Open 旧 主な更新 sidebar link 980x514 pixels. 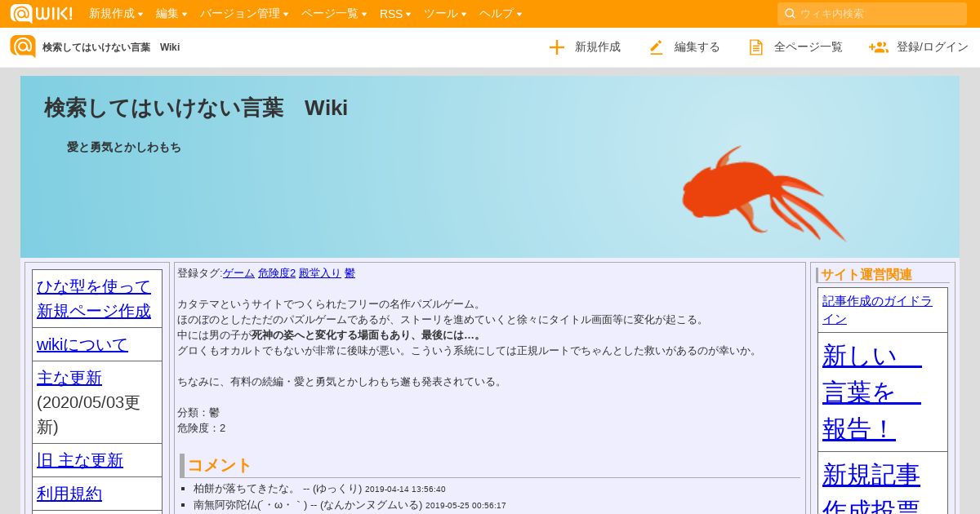80,460
